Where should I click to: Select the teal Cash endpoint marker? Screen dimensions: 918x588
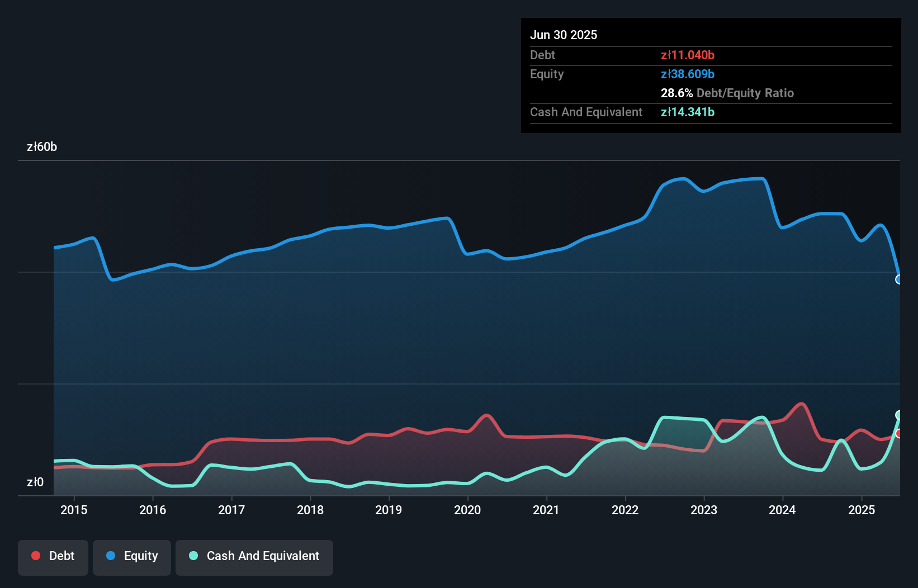(x=899, y=415)
